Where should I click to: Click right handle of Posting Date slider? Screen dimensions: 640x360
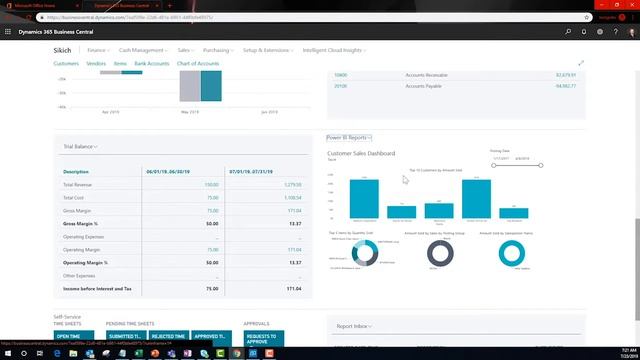(x=541, y=165)
